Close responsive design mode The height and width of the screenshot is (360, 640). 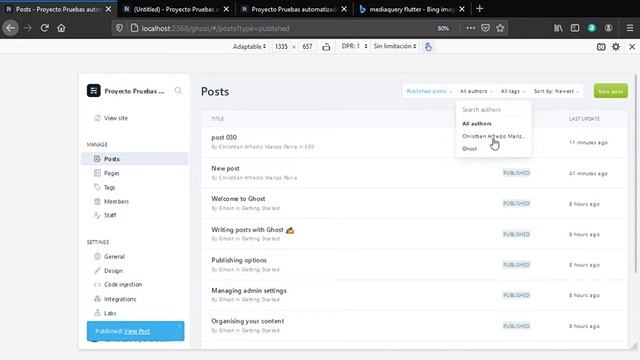[632, 47]
